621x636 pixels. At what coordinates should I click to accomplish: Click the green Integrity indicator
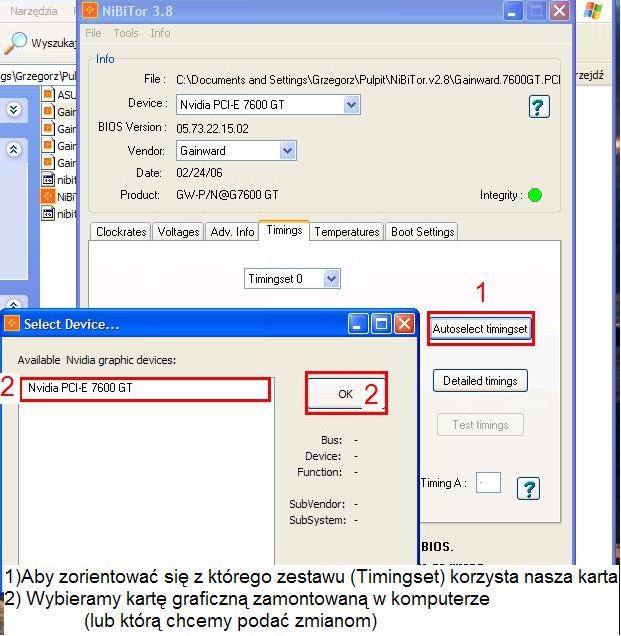click(535, 195)
